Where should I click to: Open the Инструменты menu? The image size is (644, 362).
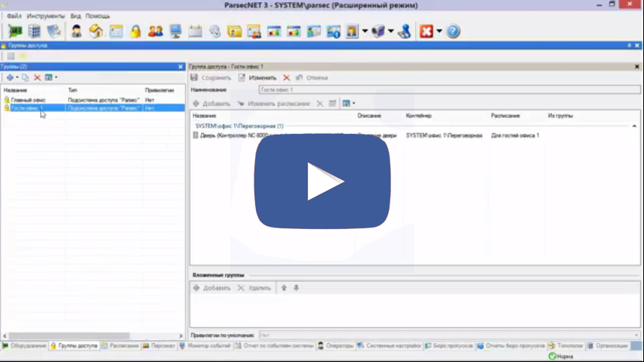45,16
